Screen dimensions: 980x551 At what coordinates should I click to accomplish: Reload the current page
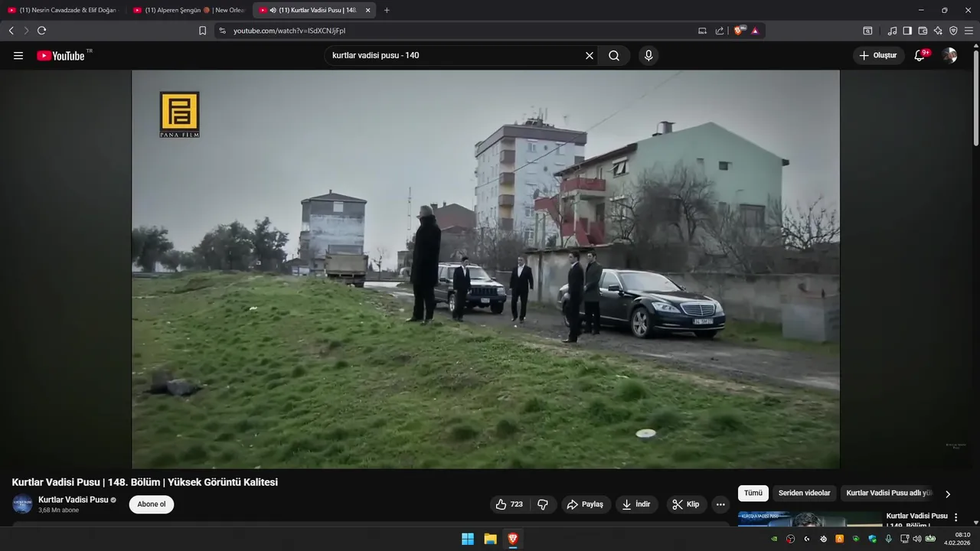pyautogui.click(x=41, y=31)
